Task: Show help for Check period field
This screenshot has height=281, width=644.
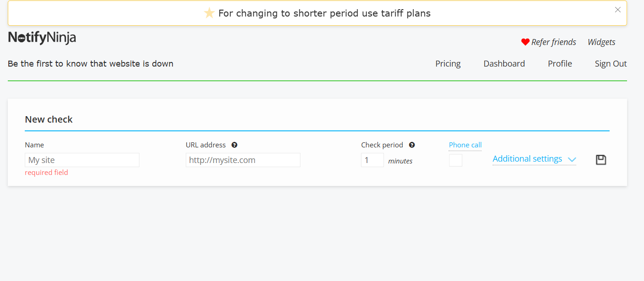Action: pyautogui.click(x=412, y=145)
